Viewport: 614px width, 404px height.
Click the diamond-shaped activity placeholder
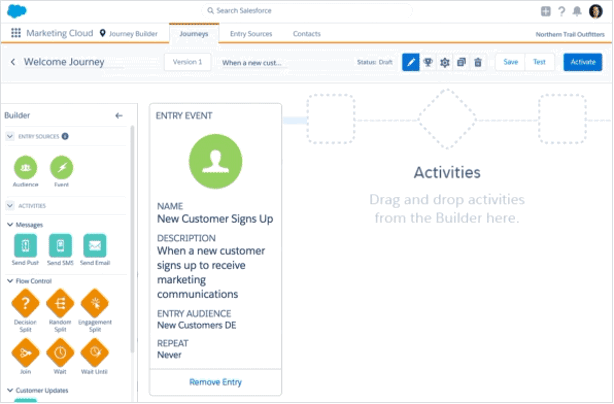point(447,119)
